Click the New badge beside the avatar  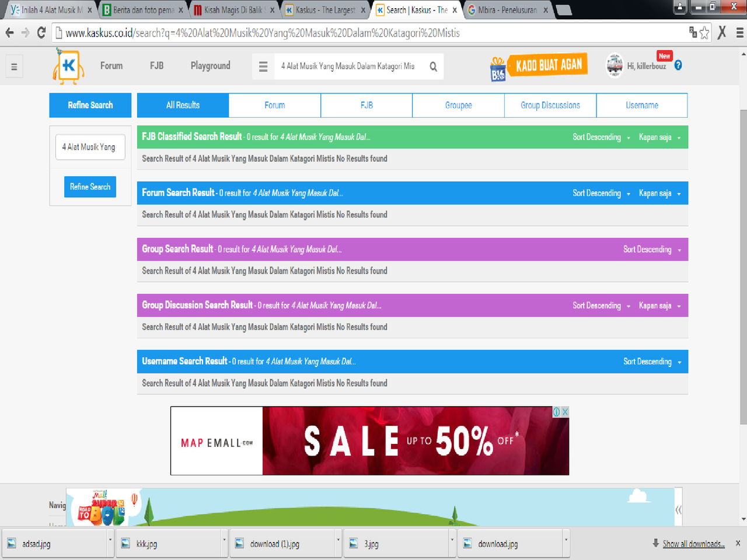(665, 56)
